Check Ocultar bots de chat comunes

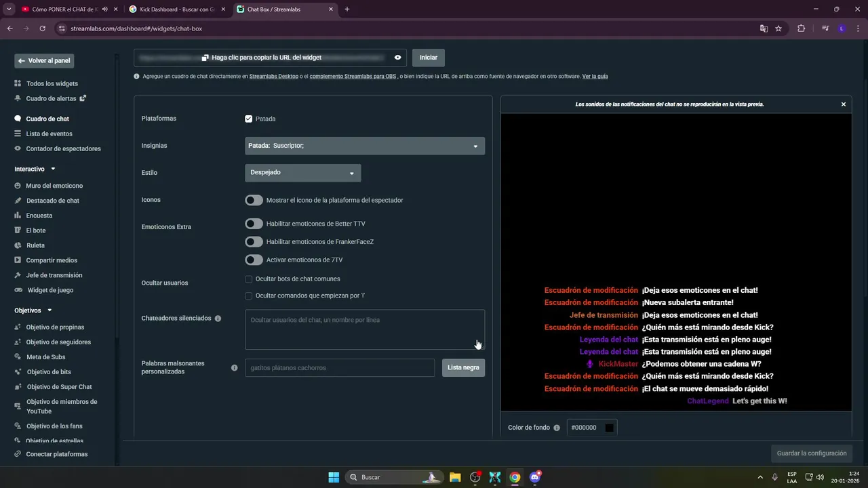click(248, 279)
